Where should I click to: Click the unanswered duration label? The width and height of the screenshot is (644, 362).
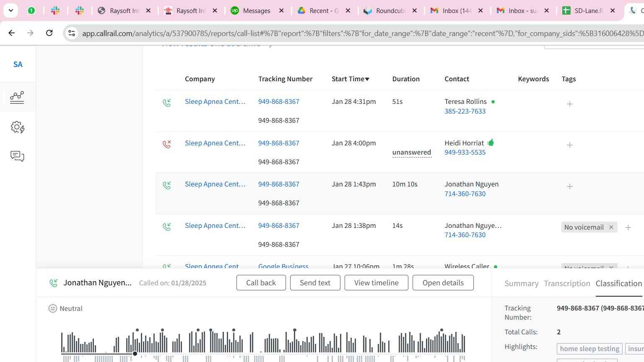pyautogui.click(x=412, y=153)
